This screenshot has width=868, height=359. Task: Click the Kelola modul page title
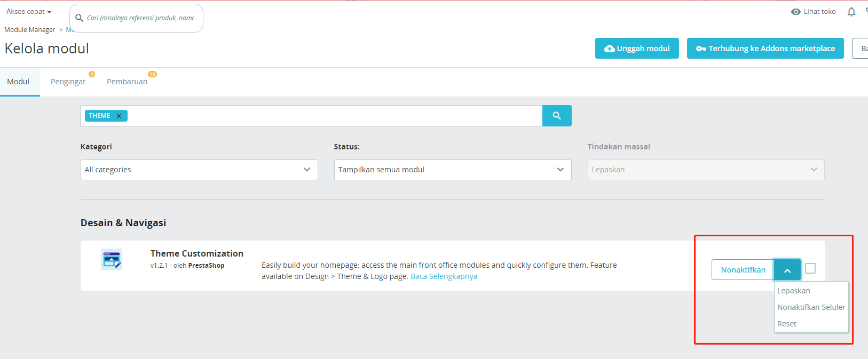tap(47, 49)
